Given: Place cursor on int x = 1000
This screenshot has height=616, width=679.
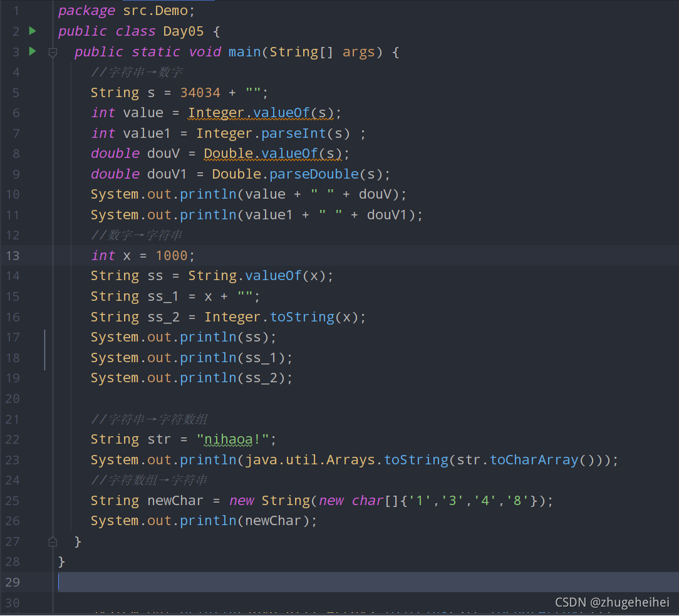Looking at the screenshot, I should pyautogui.click(x=141, y=255).
